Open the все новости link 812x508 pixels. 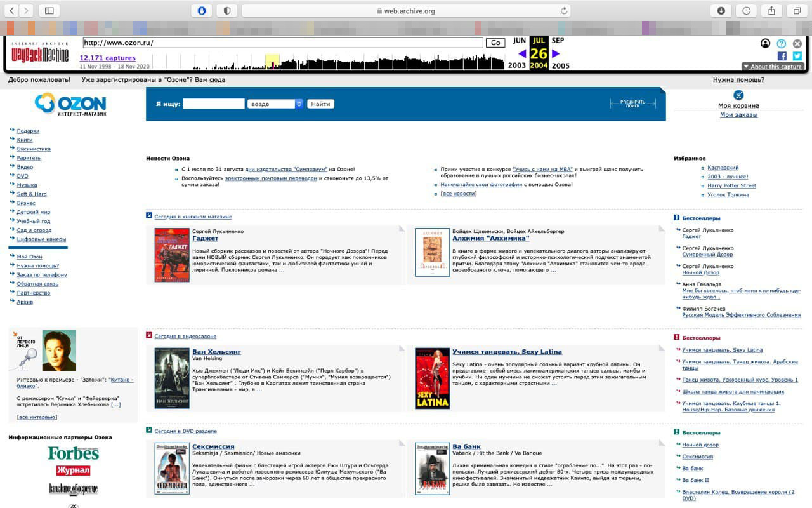click(x=458, y=193)
